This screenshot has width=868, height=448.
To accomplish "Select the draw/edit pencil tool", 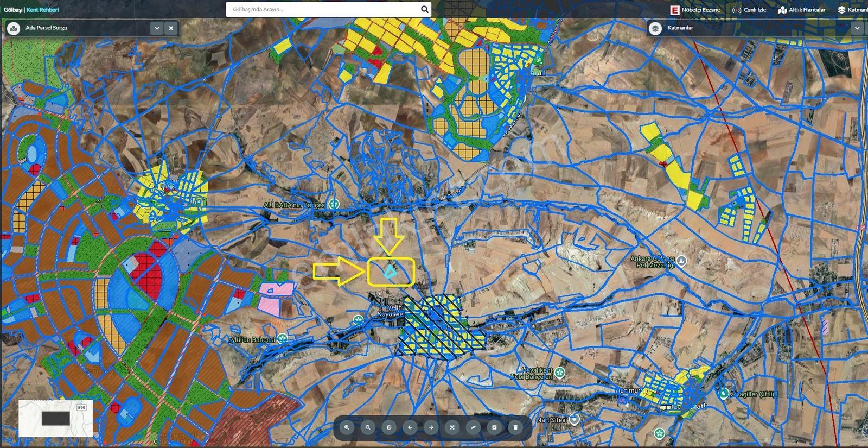I will (x=494, y=427).
